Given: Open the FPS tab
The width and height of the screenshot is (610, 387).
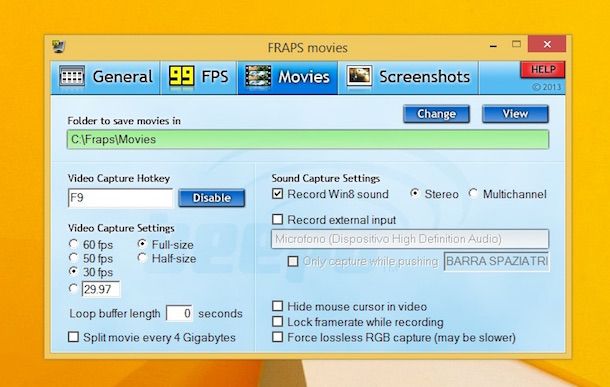Looking at the screenshot, I should [x=199, y=77].
